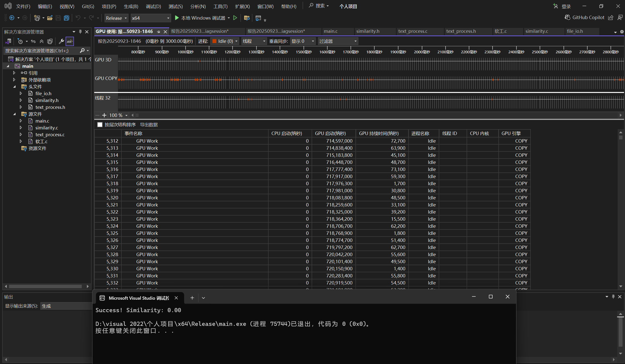Open the Idle (0) process dropdown

tap(225, 41)
